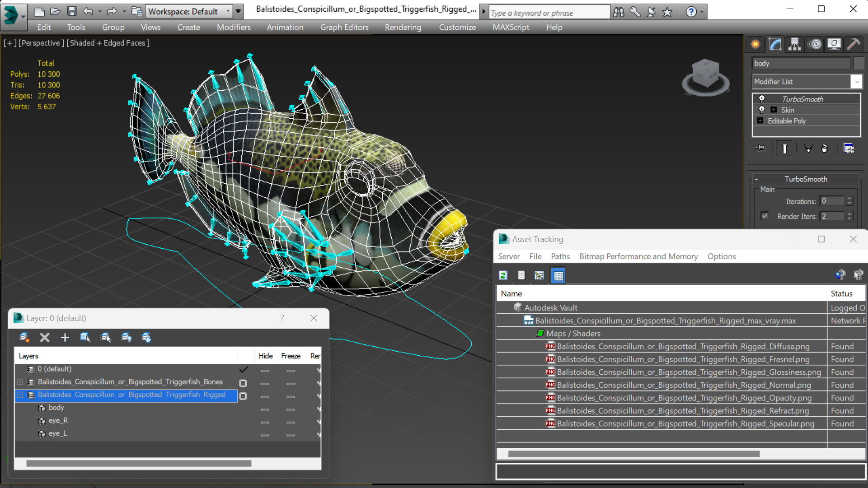Screen dimensions: 868x488
Task: Open the Hierarchy command panel tab
Action: [x=794, y=44]
